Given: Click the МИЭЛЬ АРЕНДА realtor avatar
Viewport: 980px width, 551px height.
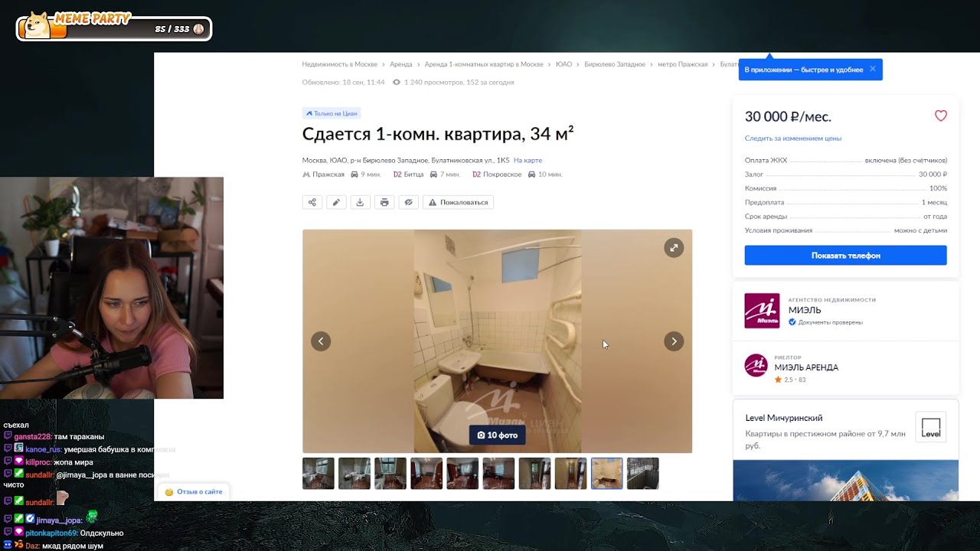Looking at the screenshot, I should tap(756, 365).
